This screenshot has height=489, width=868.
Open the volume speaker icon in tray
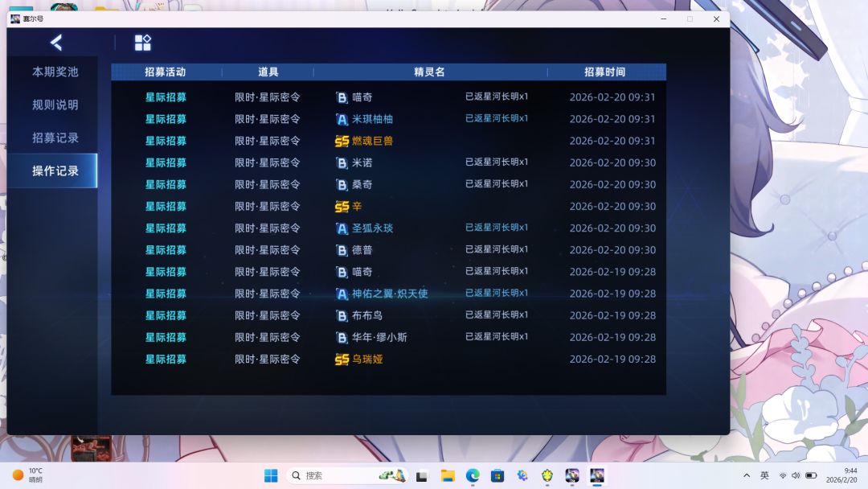[x=796, y=475]
